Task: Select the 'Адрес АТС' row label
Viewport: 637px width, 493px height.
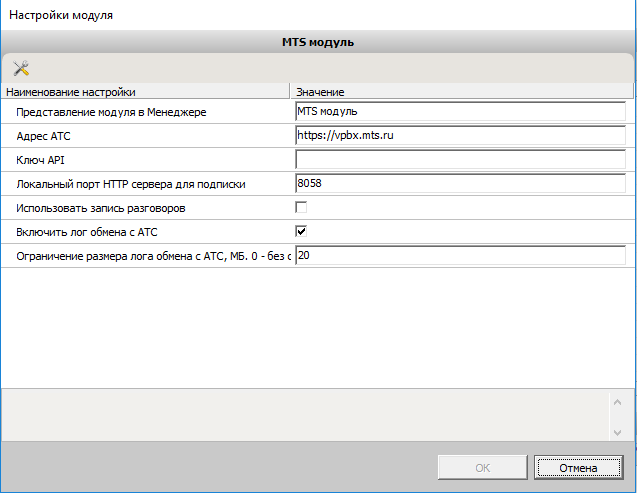Action: click(x=43, y=136)
